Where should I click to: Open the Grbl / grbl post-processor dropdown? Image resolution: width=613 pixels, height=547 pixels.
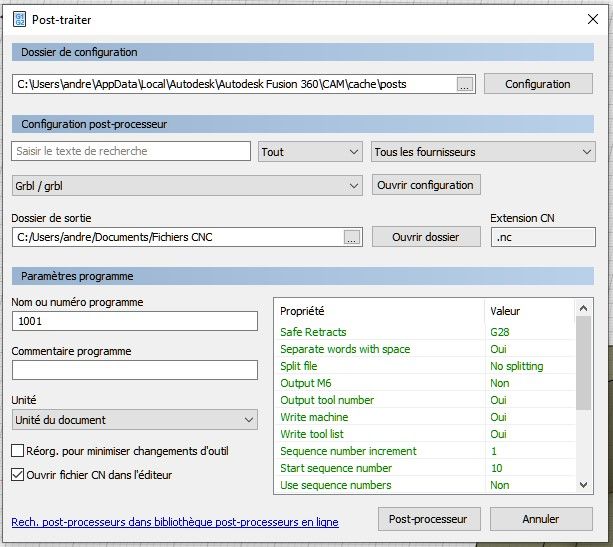click(x=187, y=186)
